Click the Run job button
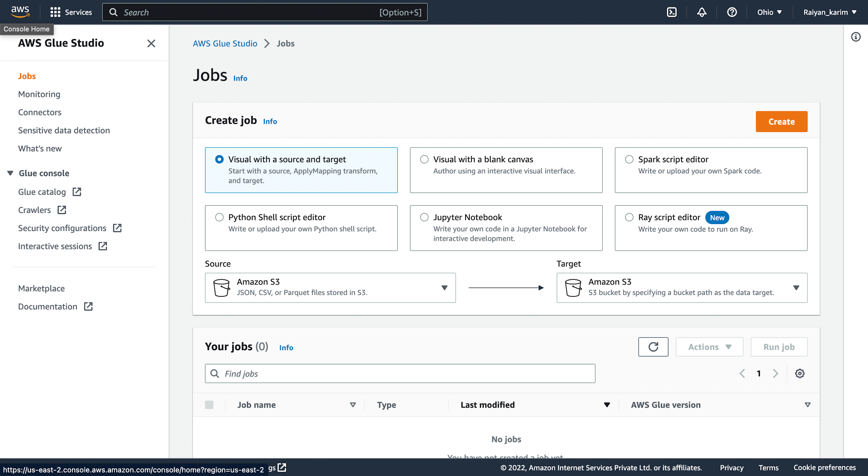This screenshot has height=476, width=868. (779, 347)
